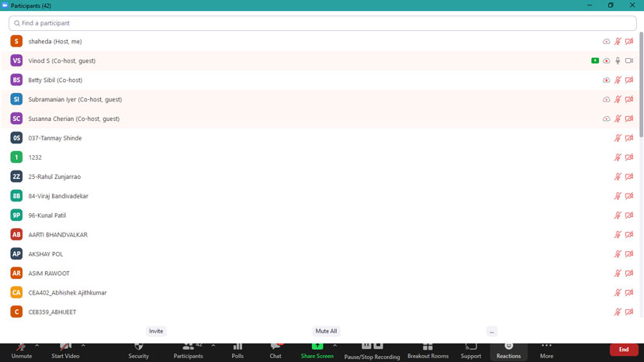Open the Security options
Image resolution: width=644 pixels, height=362 pixels.
[138, 350]
